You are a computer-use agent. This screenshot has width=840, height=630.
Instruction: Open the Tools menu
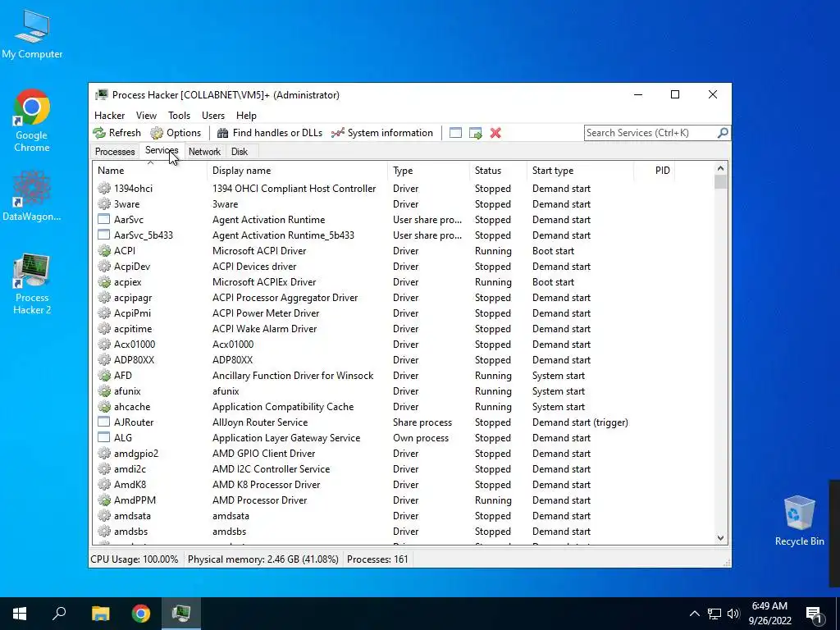pyautogui.click(x=179, y=115)
